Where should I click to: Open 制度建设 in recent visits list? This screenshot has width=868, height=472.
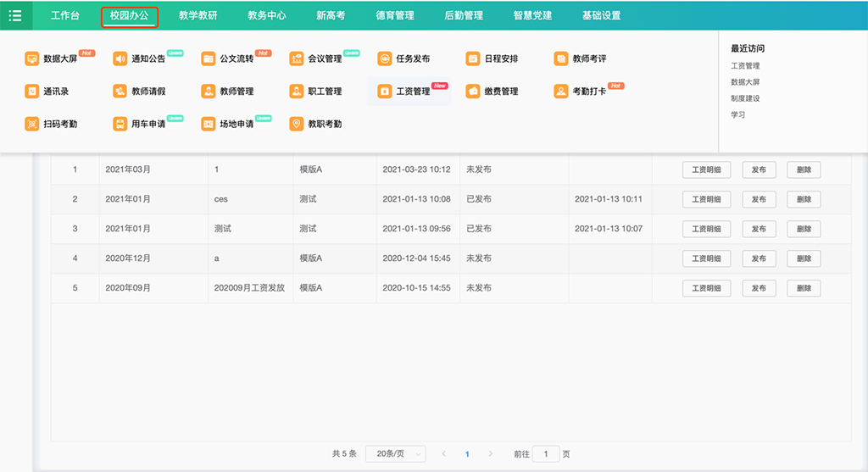[x=745, y=98]
